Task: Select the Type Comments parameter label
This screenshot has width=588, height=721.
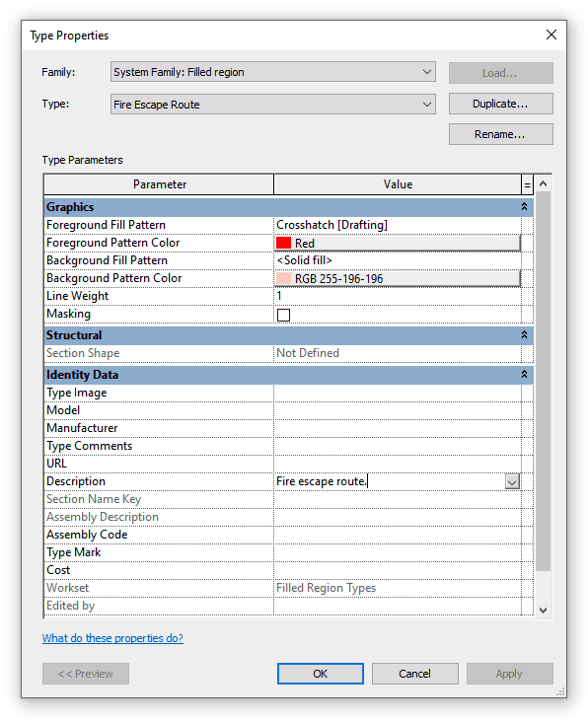Action: (x=89, y=446)
